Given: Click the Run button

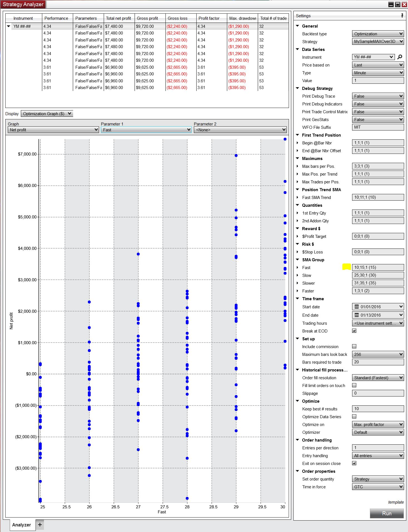Looking at the screenshot, I should click(x=387, y=513).
